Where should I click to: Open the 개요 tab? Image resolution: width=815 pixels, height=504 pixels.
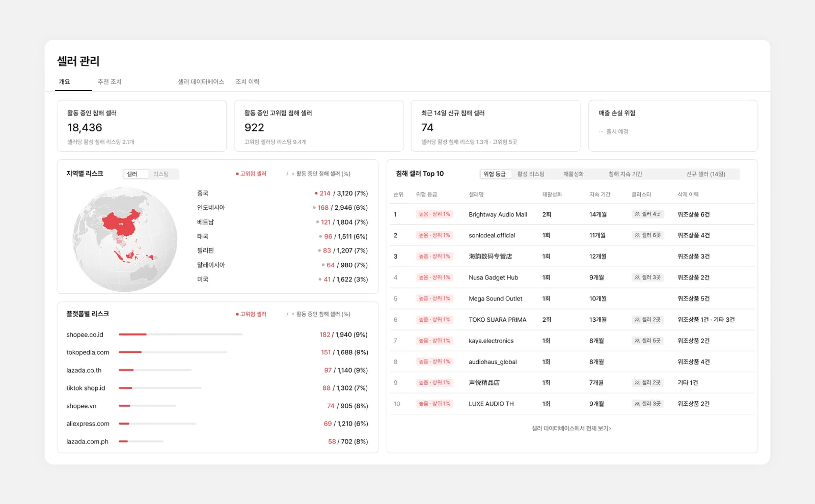[x=65, y=81]
